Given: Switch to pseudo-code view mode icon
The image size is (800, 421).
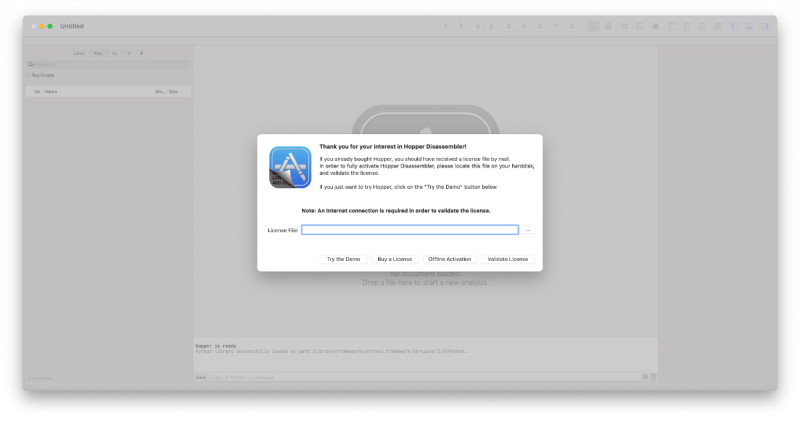Looking at the screenshot, I should pyautogui.click(x=624, y=26).
